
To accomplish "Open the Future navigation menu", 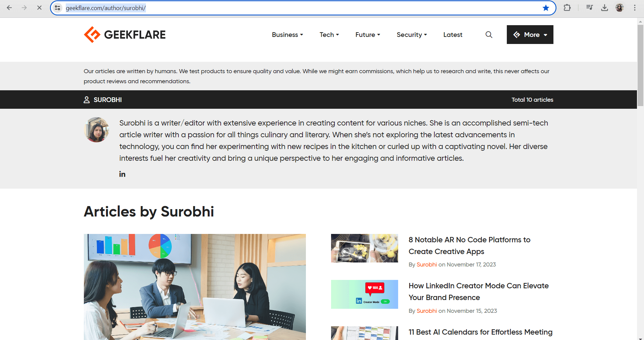I will [368, 35].
